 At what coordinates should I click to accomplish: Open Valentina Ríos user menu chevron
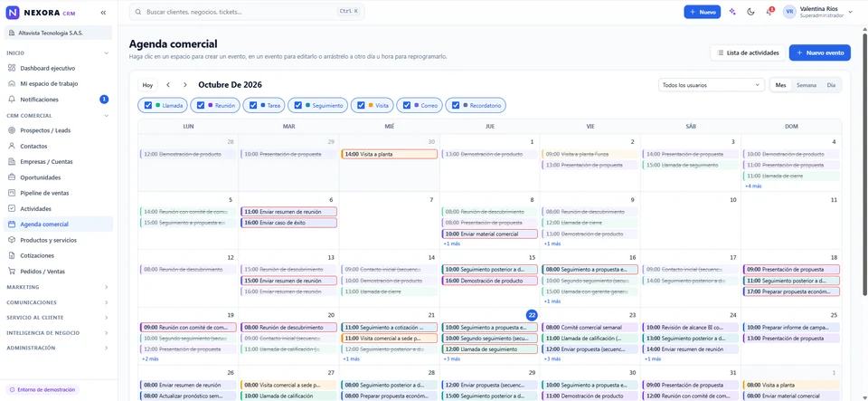tap(850, 10)
